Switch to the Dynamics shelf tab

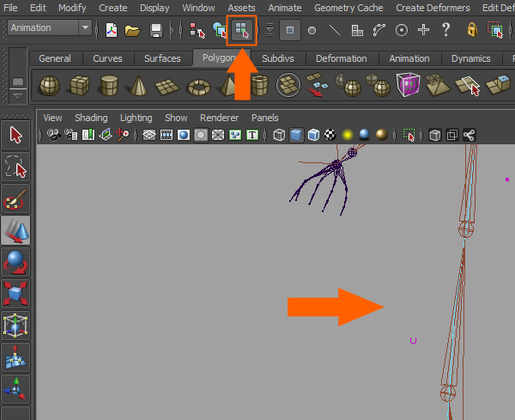470,58
